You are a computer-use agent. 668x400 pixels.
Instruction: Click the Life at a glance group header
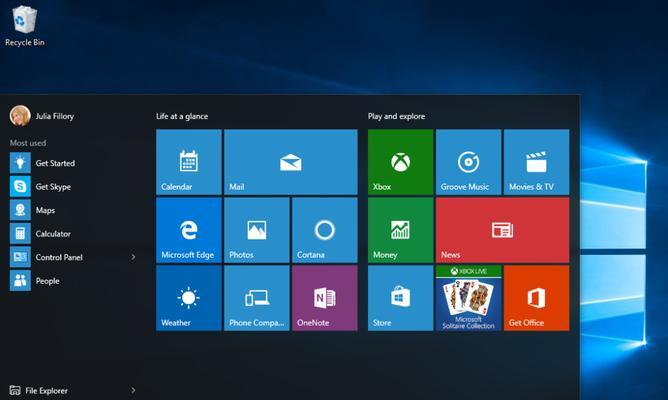tap(182, 116)
